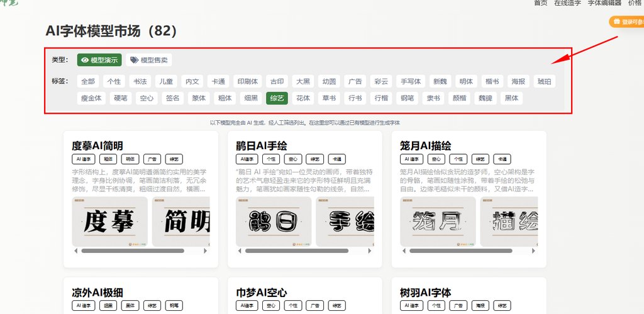
Task: Open the 鹃日AI手绘 card title
Action: (262, 145)
